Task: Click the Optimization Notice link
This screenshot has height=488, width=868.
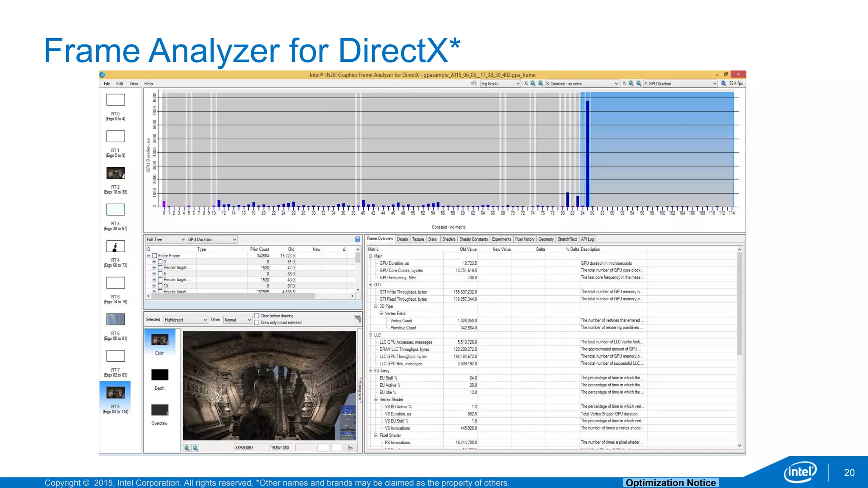Action: pyautogui.click(x=671, y=482)
